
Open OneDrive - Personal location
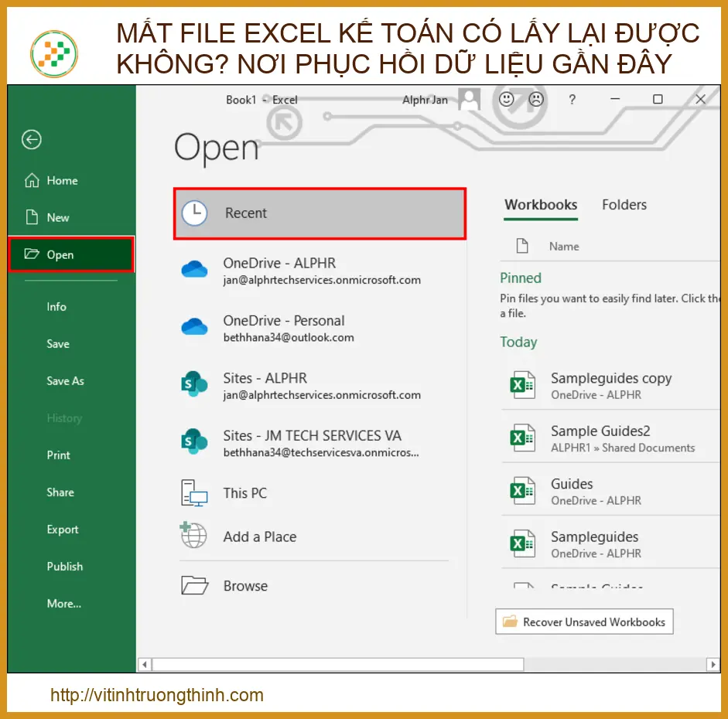320,329
